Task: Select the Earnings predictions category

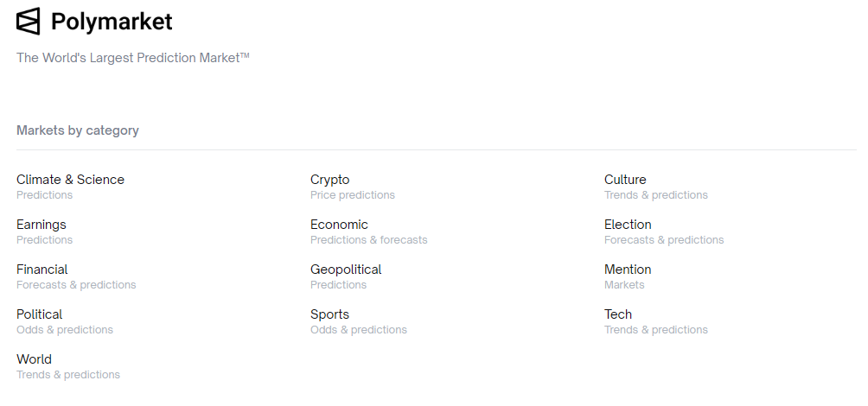Action: [x=41, y=225]
